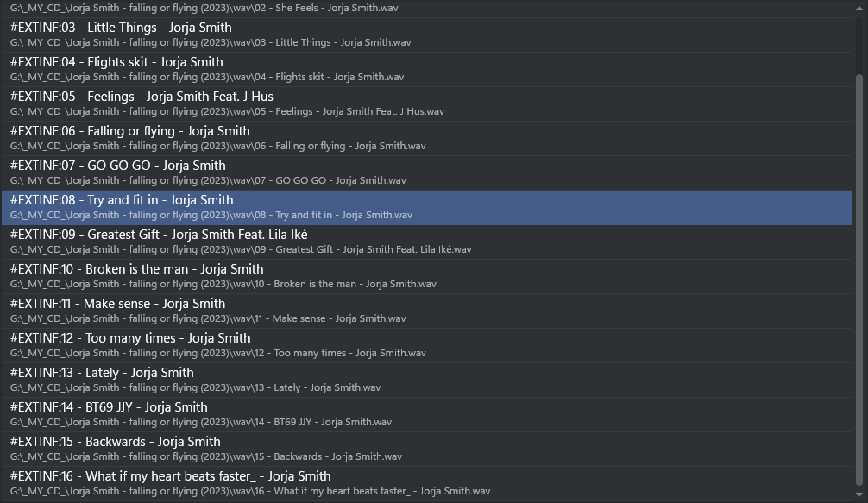Click highlighted track 08 Try and fit in
The image size is (868, 503).
[x=122, y=200]
